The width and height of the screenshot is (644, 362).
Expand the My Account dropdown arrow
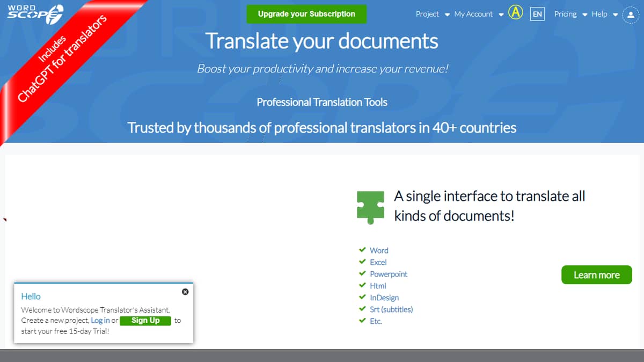pos(501,15)
